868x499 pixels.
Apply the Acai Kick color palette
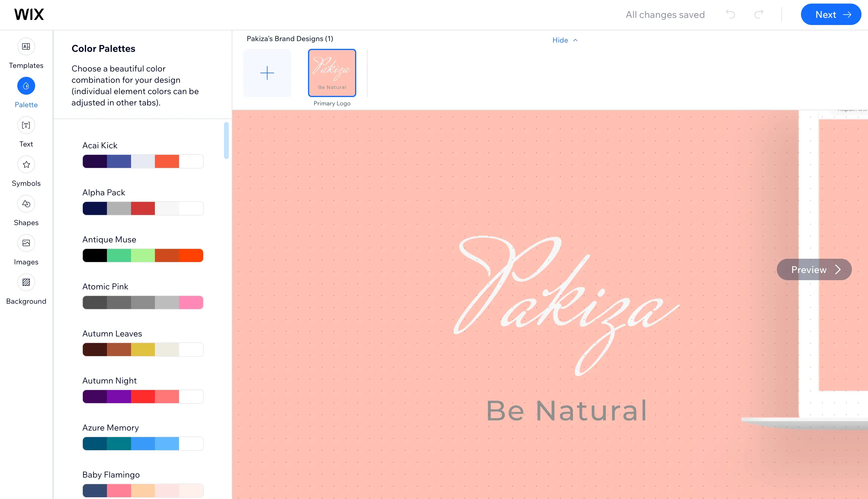143,161
